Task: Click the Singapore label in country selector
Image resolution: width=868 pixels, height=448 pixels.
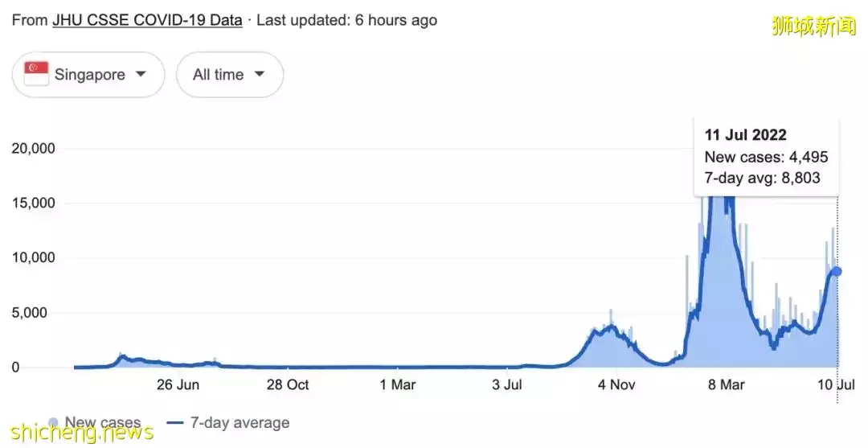Action: tap(90, 75)
